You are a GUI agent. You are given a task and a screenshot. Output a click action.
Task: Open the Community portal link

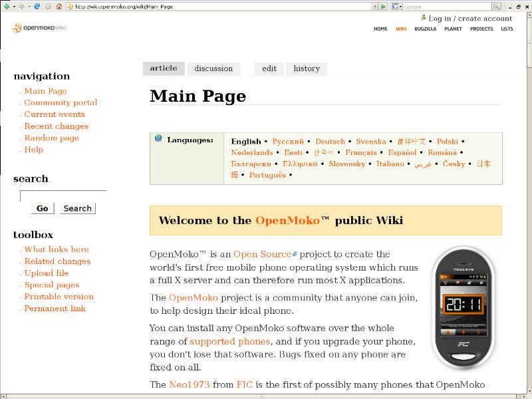(61, 102)
